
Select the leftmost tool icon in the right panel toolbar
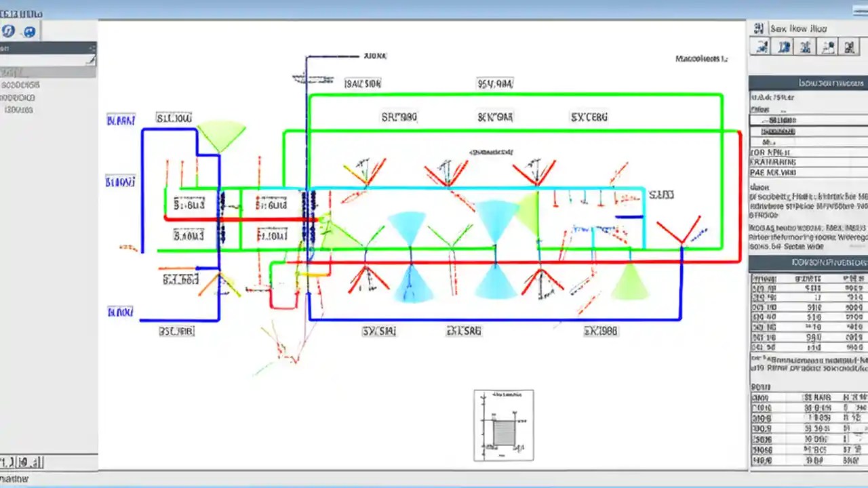[x=761, y=46]
